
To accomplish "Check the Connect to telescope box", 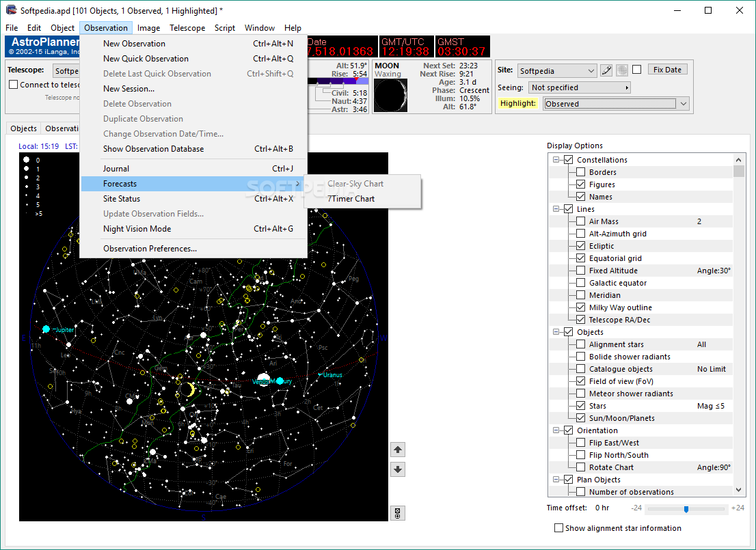I will point(14,85).
